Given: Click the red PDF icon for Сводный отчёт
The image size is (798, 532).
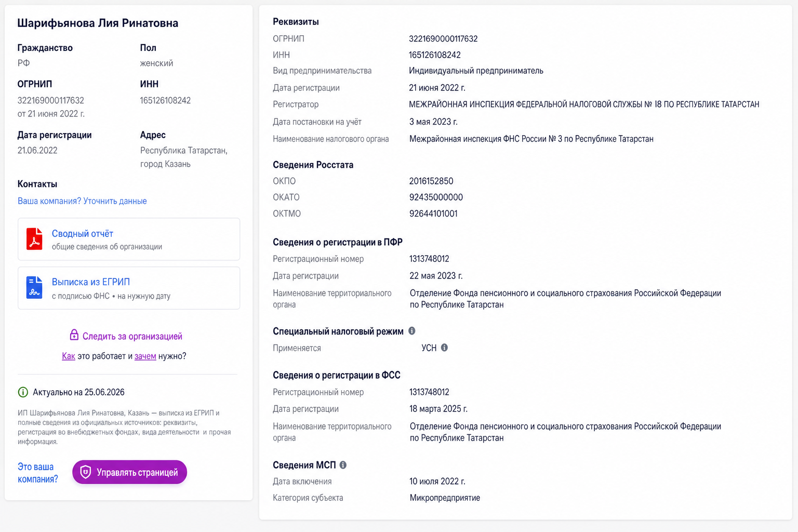Looking at the screenshot, I should coord(34,239).
